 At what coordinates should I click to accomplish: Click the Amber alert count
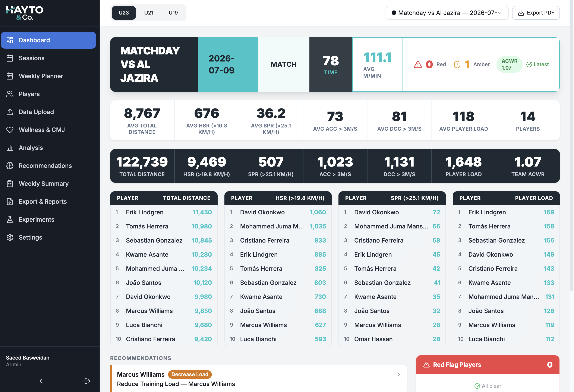point(467,64)
